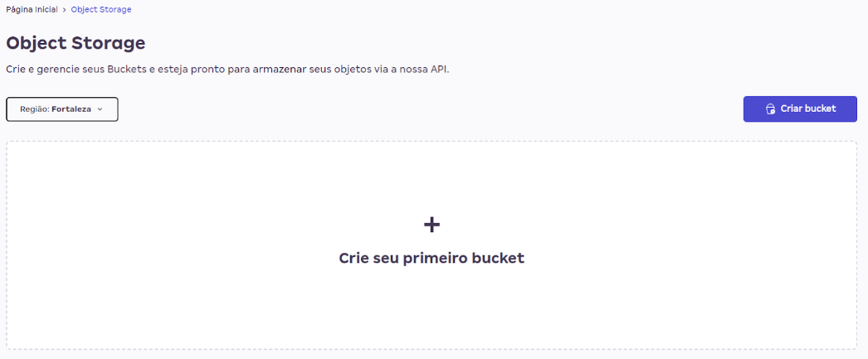Click the bucket icon inside Criar bucket
Image resolution: width=868 pixels, height=359 pixels.
click(x=770, y=109)
